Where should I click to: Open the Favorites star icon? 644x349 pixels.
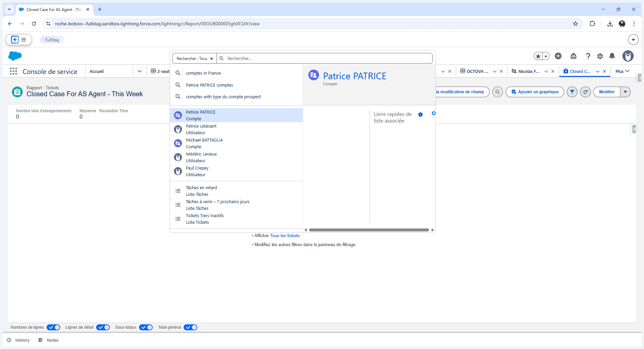(538, 56)
